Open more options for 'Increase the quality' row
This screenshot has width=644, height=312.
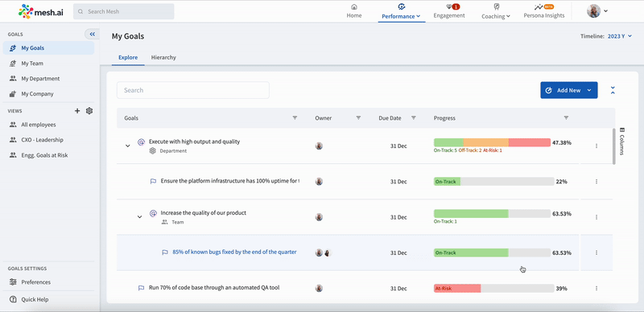597,217
